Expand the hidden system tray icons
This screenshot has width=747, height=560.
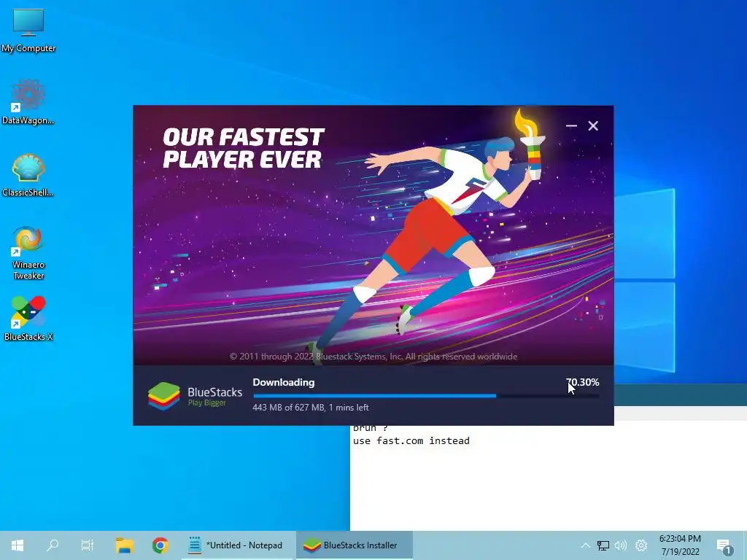(x=586, y=545)
